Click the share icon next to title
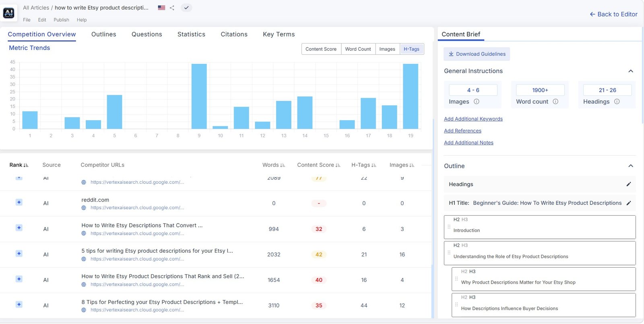The height and width of the screenshot is (324, 644). tap(172, 8)
